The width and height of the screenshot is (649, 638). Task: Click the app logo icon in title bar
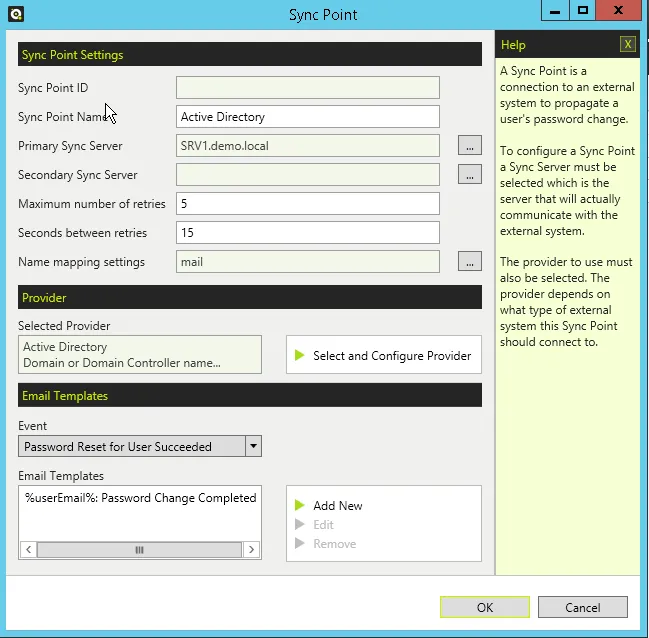point(16,14)
